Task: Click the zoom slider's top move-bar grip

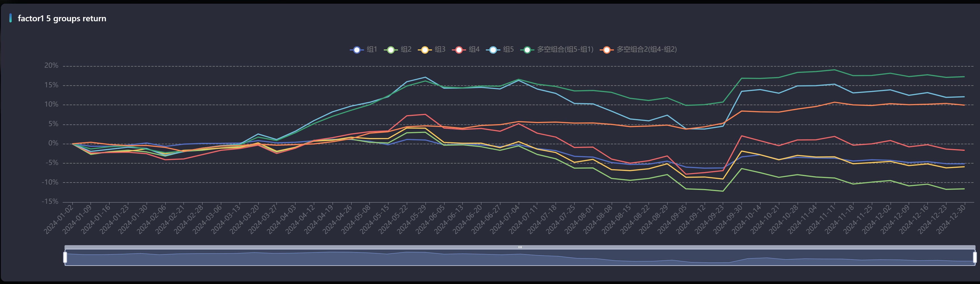Action: pos(520,247)
